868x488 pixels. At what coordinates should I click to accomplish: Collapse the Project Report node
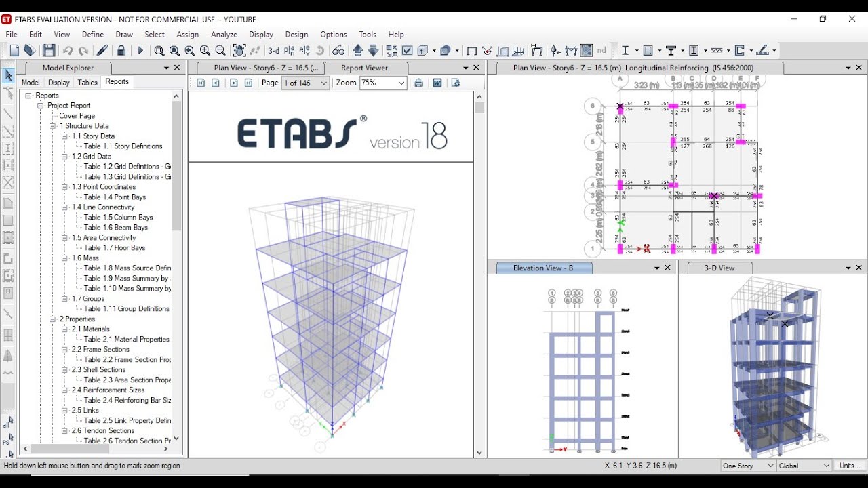pyautogui.click(x=41, y=106)
